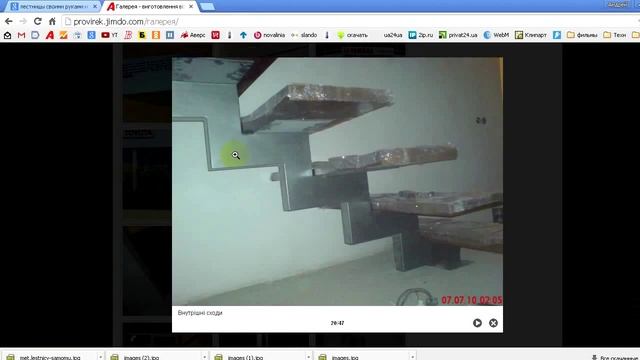Click the provirek.jimdo.com address bar
640x360 pixels.
[351, 22]
